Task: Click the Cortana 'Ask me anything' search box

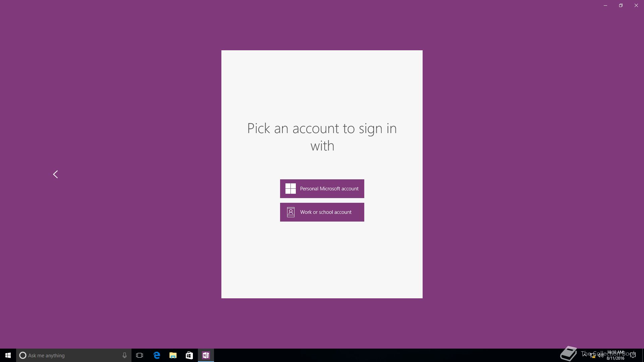Action: pos(74,355)
